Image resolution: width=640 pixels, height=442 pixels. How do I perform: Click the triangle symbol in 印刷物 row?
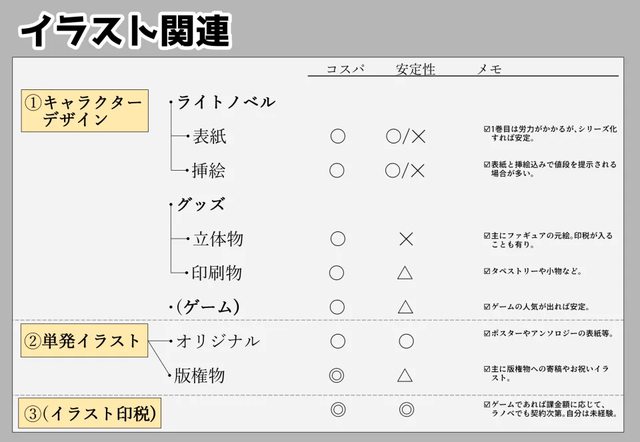point(405,273)
